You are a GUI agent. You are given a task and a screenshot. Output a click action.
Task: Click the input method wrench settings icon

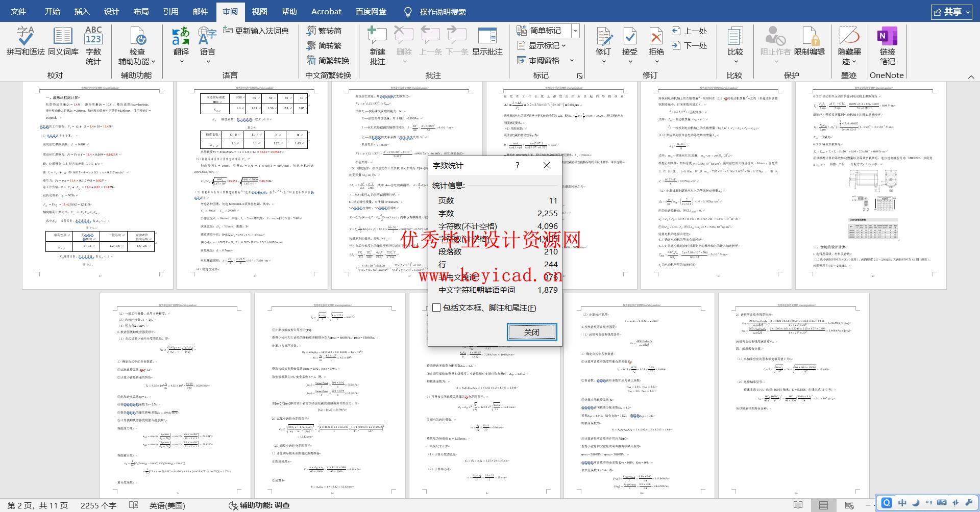coord(968,503)
